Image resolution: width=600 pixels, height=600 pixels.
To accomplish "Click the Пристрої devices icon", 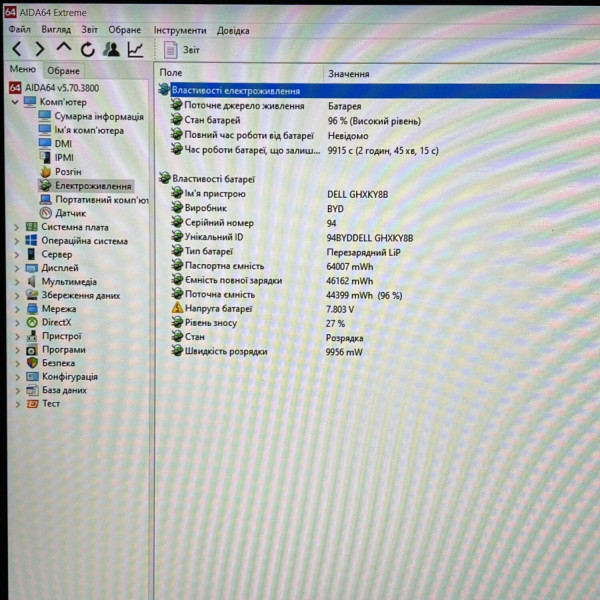I will pos(32,336).
